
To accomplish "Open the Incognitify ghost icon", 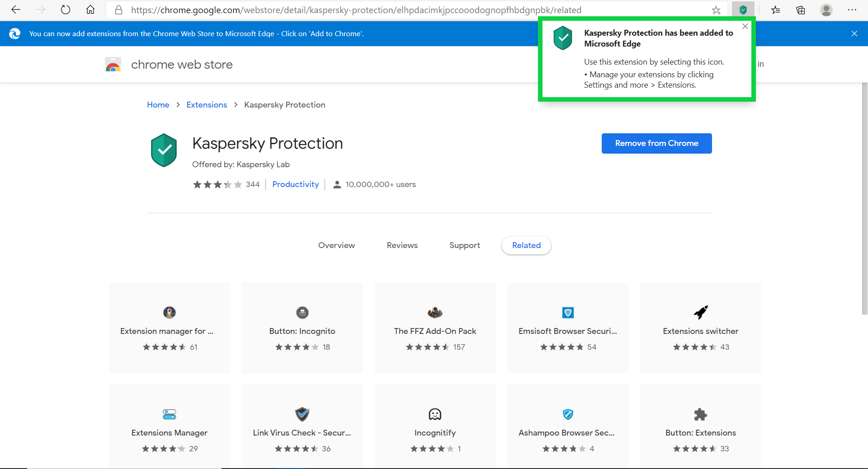I will tap(435, 414).
